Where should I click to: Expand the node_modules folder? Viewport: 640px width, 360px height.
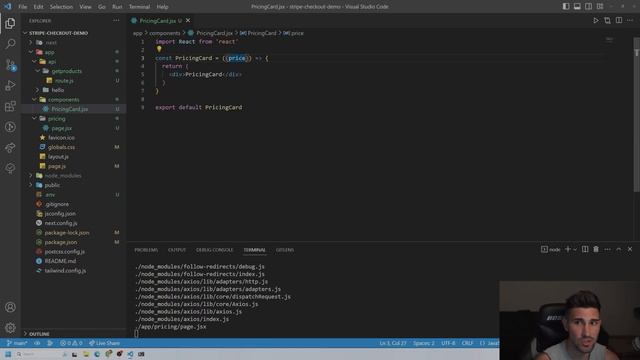point(31,176)
